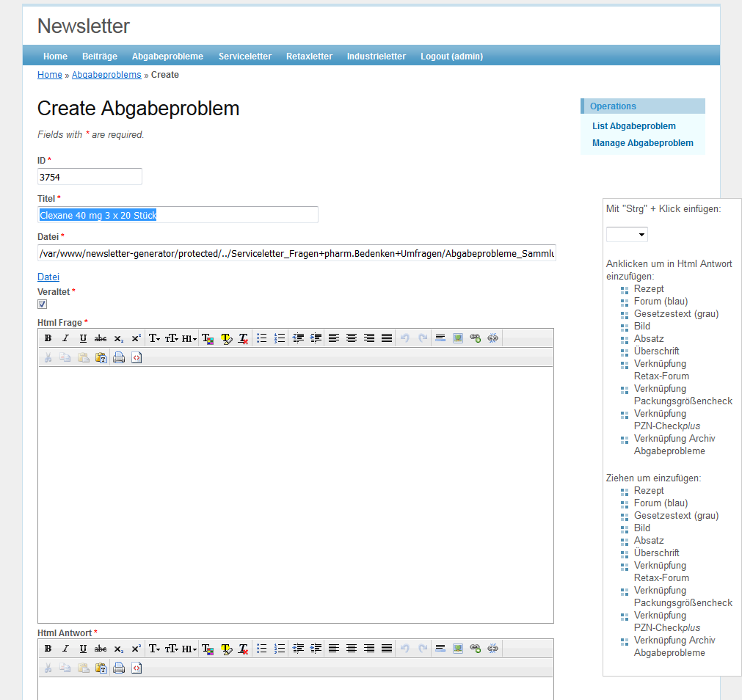Open the Datei link below the path field

48,277
